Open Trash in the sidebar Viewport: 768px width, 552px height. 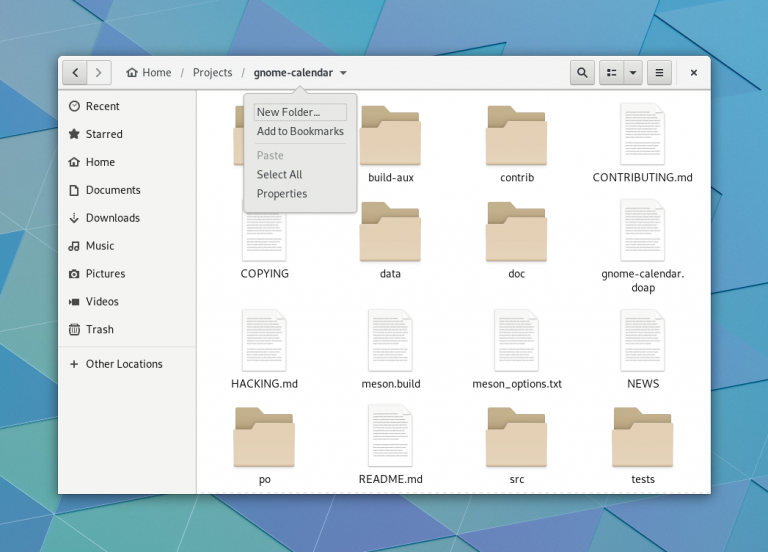pyautogui.click(x=127, y=330)
